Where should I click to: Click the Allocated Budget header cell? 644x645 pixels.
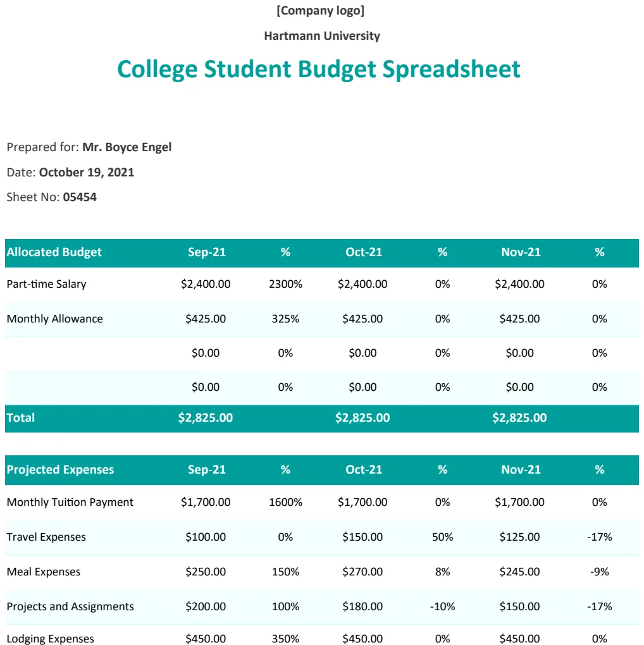(54, 252)
